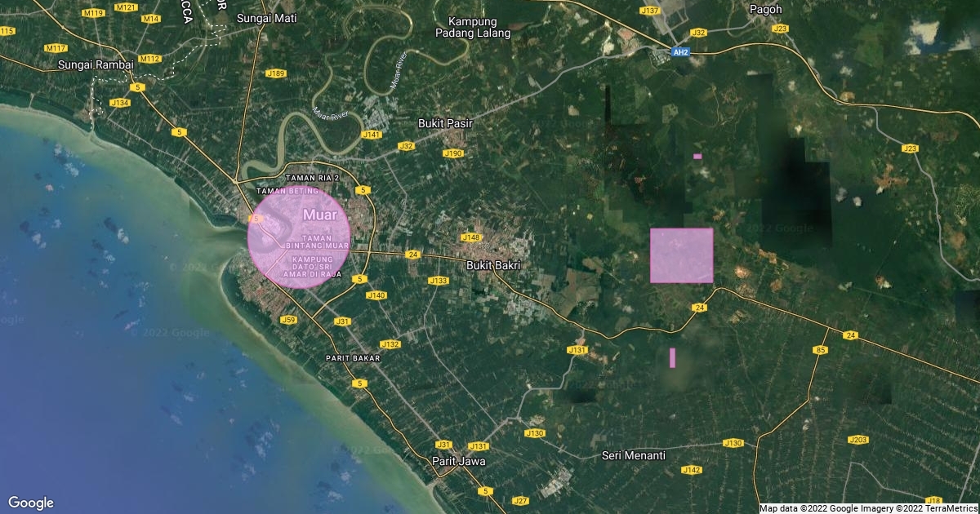Open the Google logo link

pos(31,503)
